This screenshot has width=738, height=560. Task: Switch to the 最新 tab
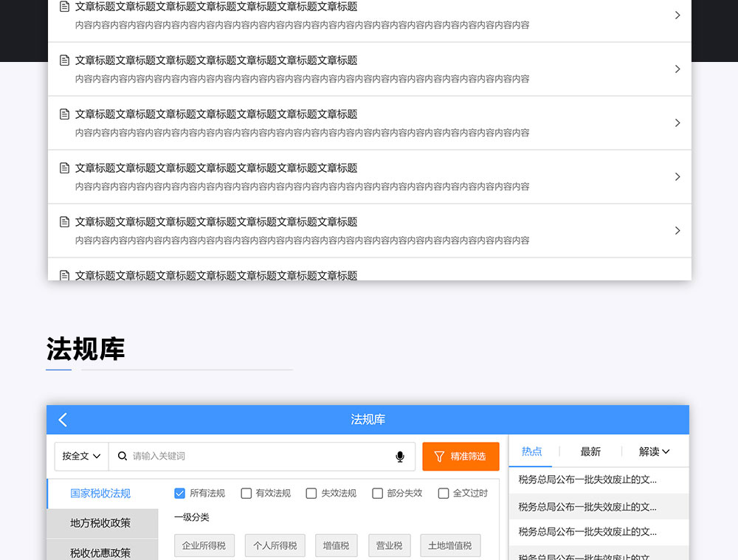[x=590, y=452]
